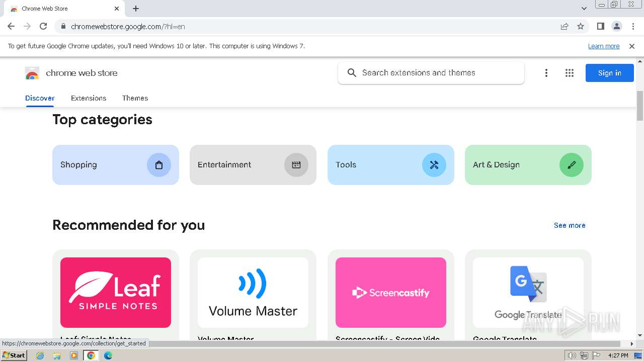Image resolution: width=644 pixels, height=362 pixels.
Task: Switch to the Themes tab
Action: click(135, 98)
